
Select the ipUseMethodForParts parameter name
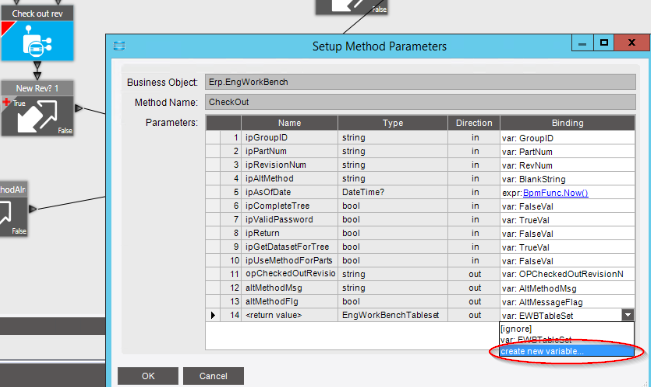pos(289,261)
